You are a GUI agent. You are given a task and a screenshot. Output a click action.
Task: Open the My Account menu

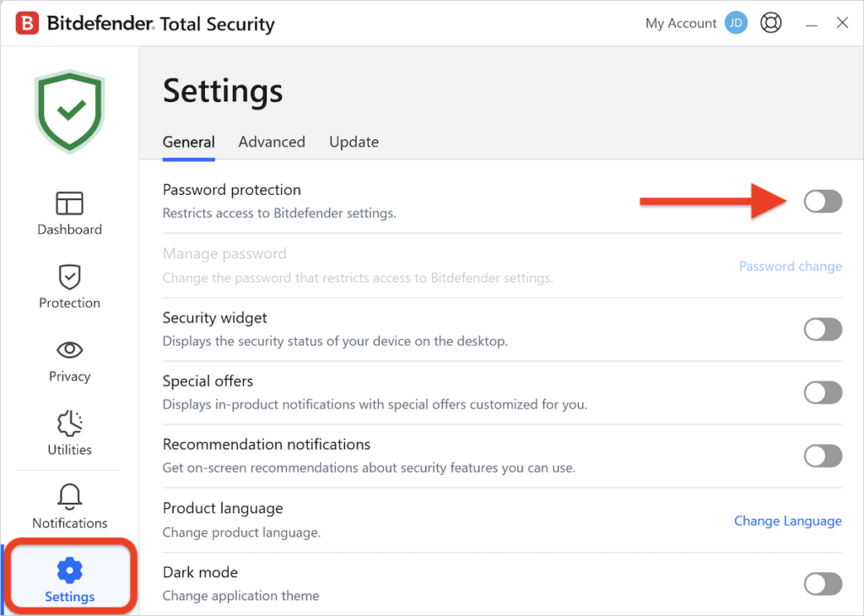point(680,23)
